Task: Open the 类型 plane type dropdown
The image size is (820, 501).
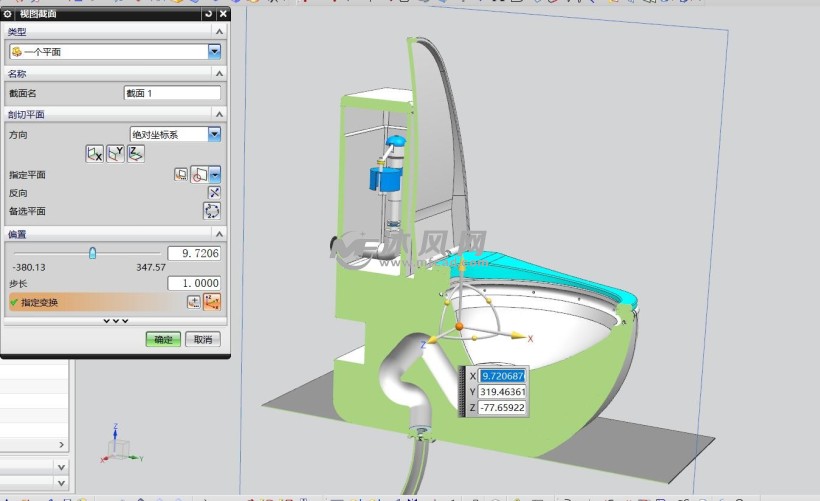Action: click(x=214, y=52)
